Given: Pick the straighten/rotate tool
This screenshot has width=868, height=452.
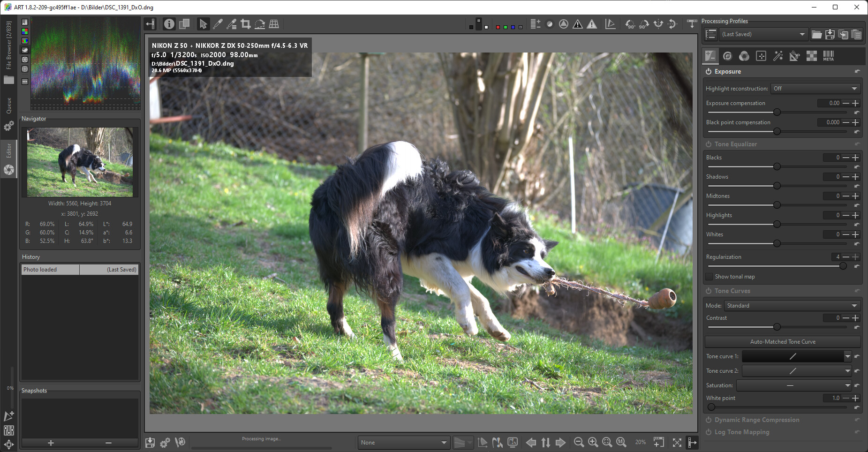Looking at the screenshot, I should point(259,24).
